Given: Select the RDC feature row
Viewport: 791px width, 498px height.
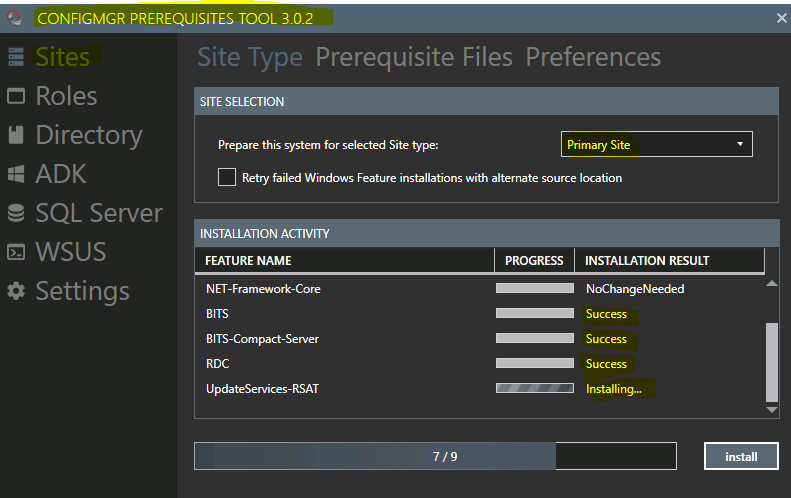Looking at the screenshot, I should click(480, 363).
